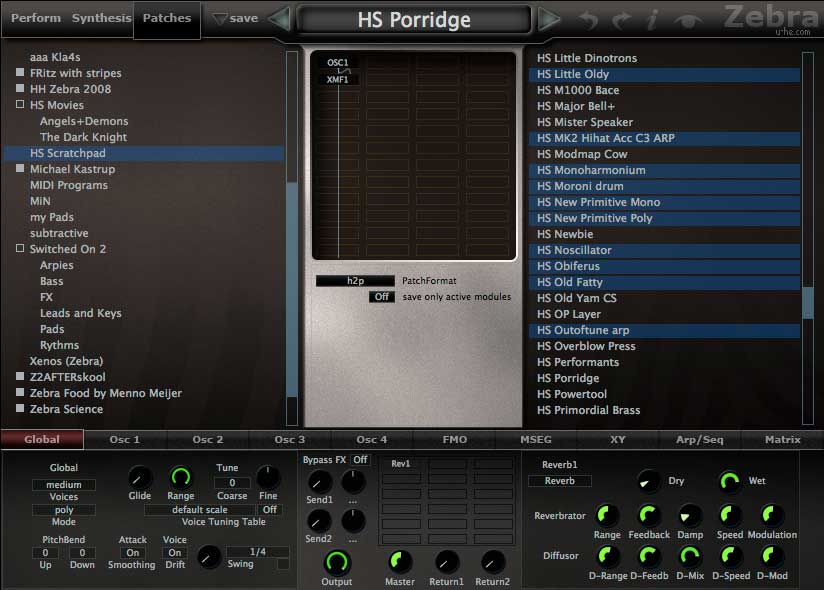Open the poly Mode dropdown

point(64,510)
